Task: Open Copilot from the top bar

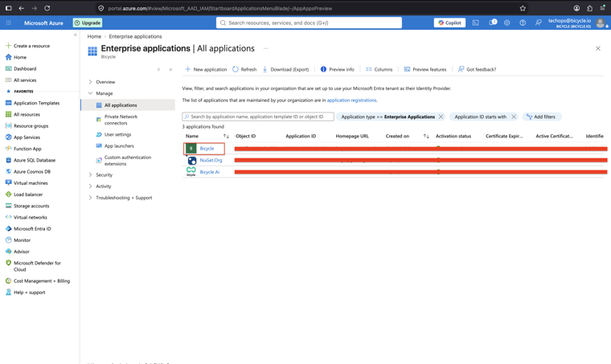Action: [449, 23]
